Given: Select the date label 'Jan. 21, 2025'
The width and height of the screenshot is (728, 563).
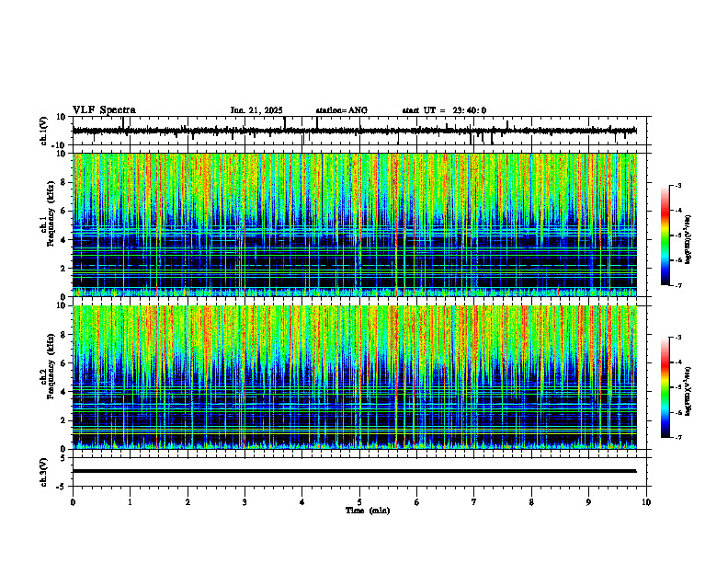Looking at the screenshot, I should coord(256,110).
